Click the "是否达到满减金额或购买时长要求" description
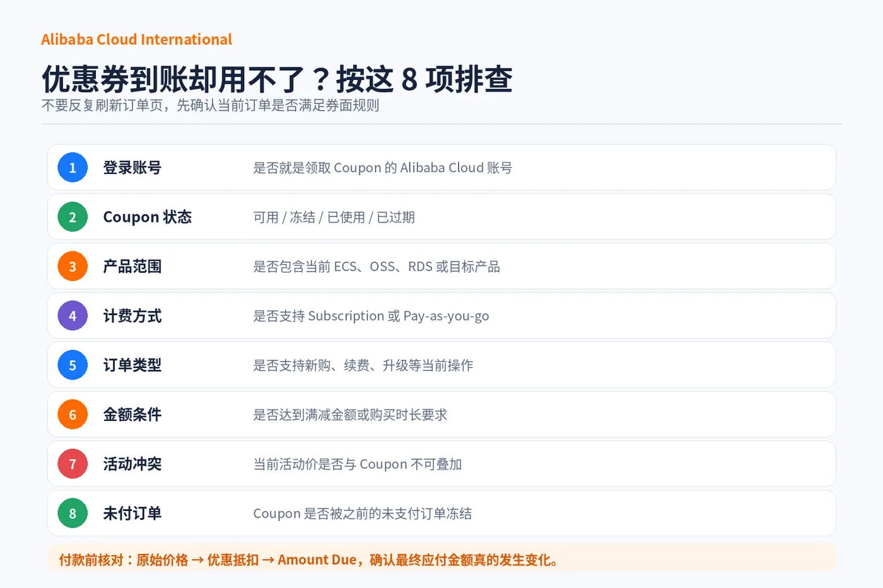 [350, 415]
